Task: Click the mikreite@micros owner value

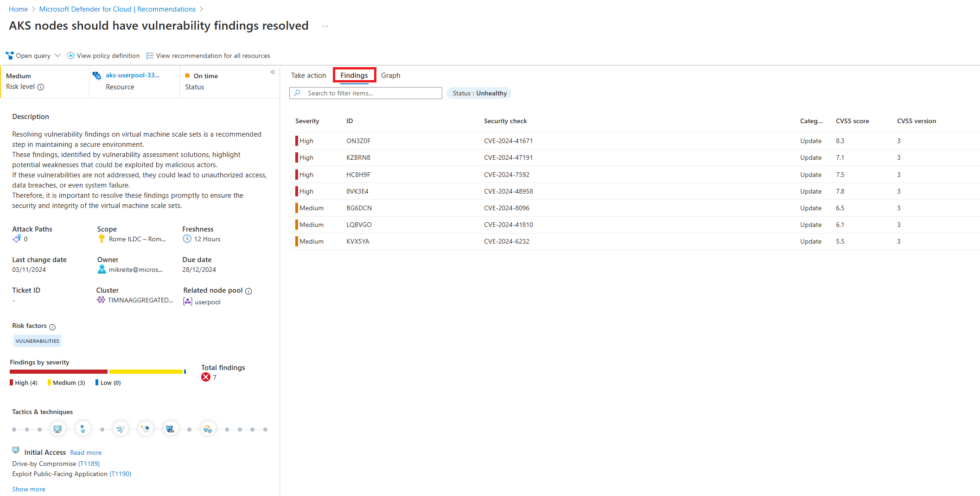Action: tap(136, 270)
